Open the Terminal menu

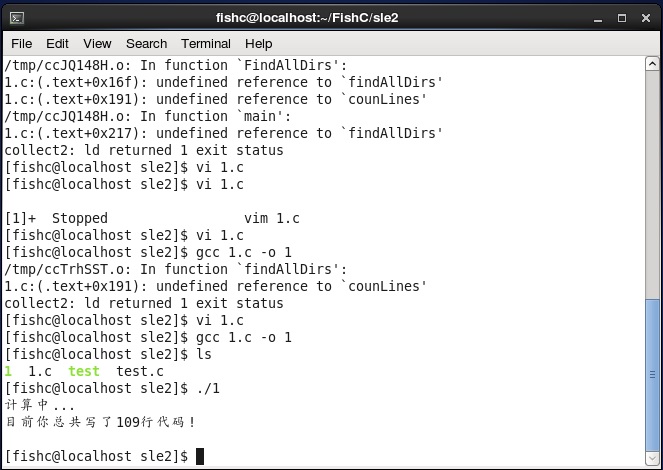click(206, 44)
